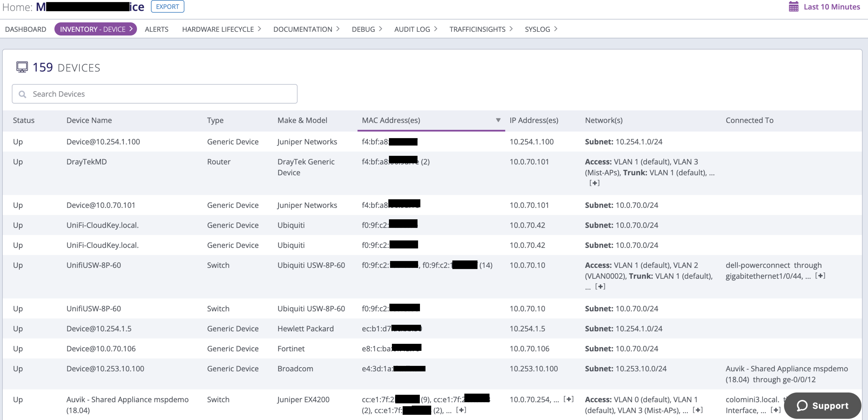Click Router type for DrayTekMD

(x=219, y=162)
